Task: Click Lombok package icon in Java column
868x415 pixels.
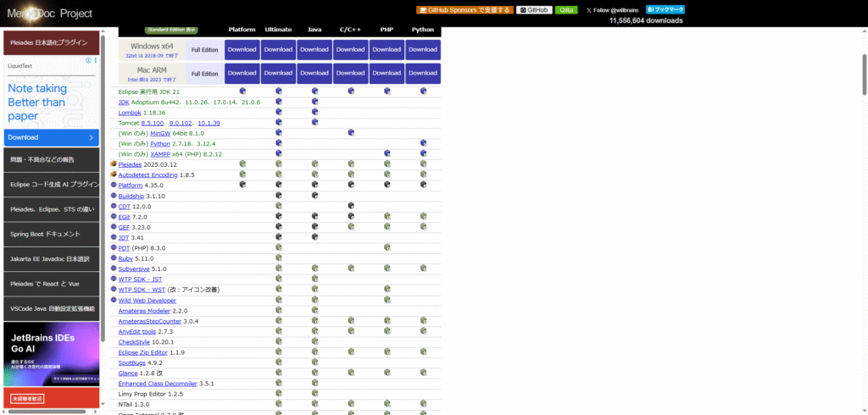Action: [x=315, y=112]
